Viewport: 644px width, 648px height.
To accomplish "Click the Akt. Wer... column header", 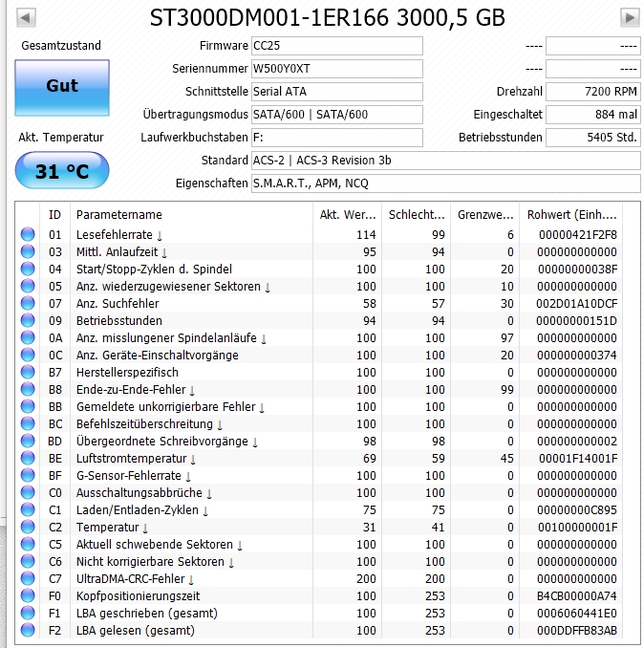I will 348,215.
